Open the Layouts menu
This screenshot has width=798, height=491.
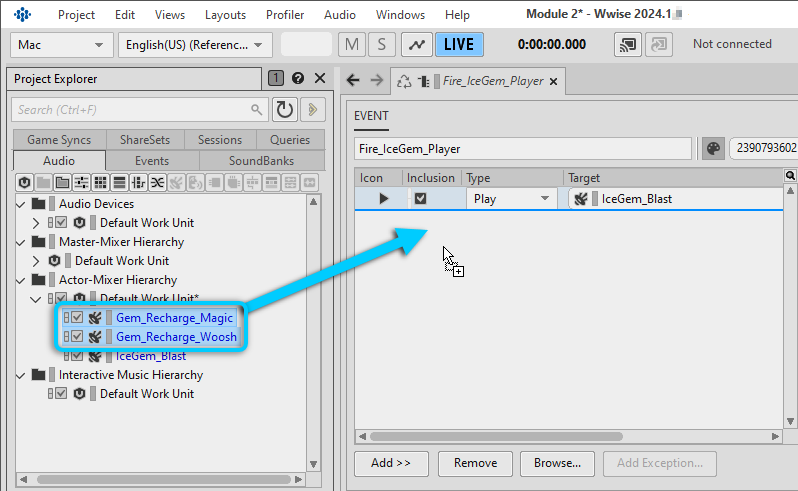coord(225,15)
